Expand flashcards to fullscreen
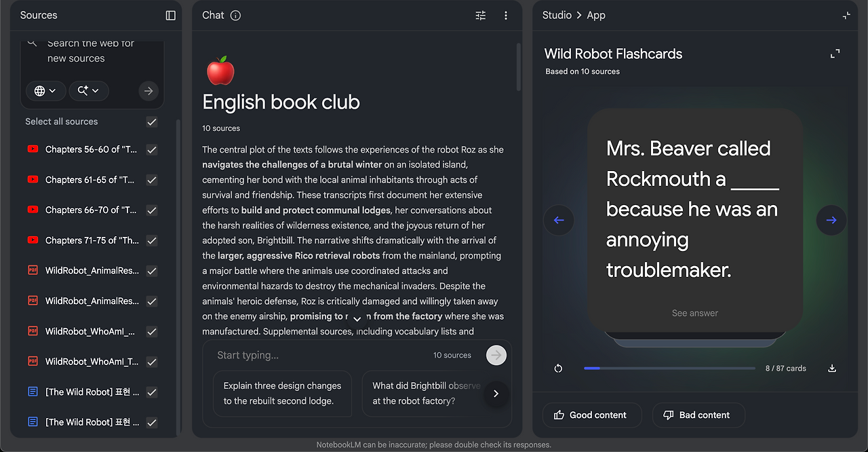Image resolution: width=868 pixels, height=452 pixels. point(835,54)
